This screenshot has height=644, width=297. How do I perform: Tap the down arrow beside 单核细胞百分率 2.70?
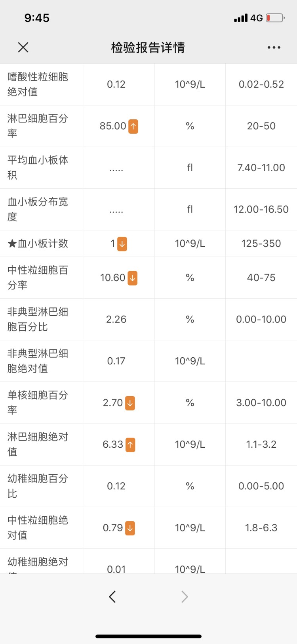(131, 402)
